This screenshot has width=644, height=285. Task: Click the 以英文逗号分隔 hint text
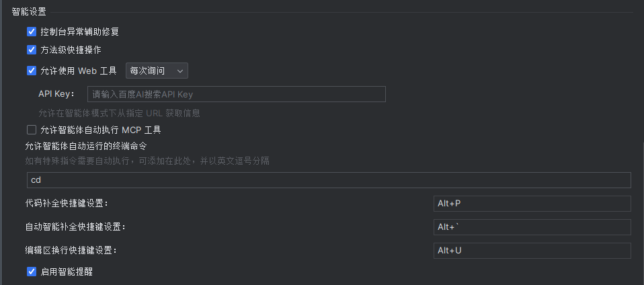[x=243, y=161]
